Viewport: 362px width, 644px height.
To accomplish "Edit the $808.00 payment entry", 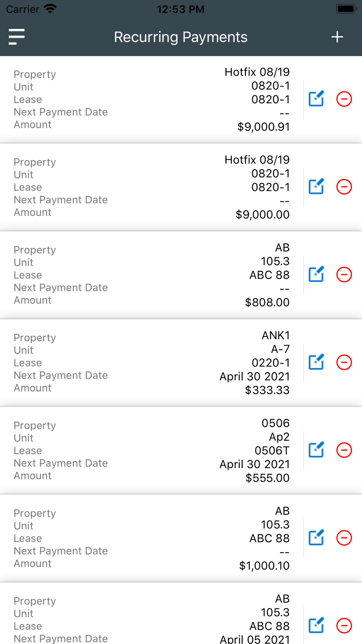I will coord(316,275).
